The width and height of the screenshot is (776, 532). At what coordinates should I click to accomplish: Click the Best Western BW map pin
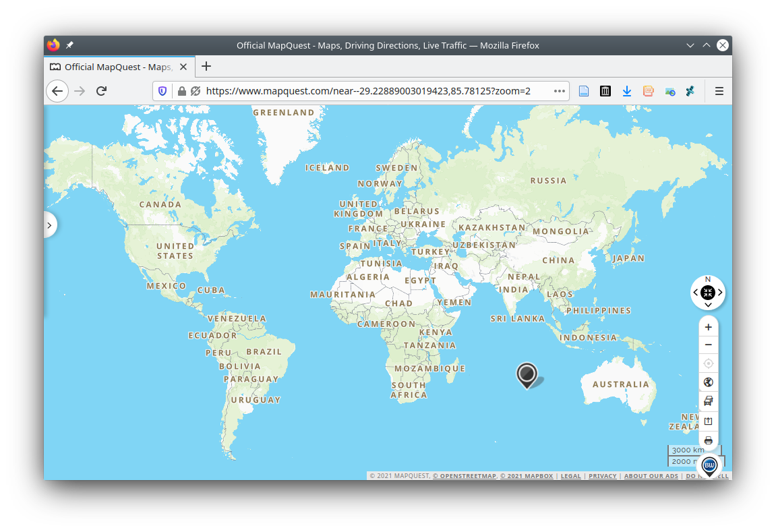coord(709,466)
